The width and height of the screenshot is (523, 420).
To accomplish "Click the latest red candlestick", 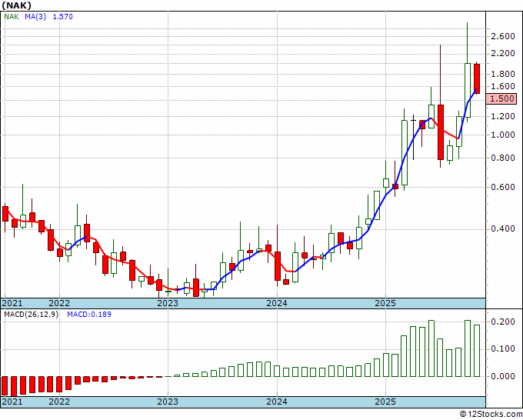I will pyautogui.click(x=477, y=78).
